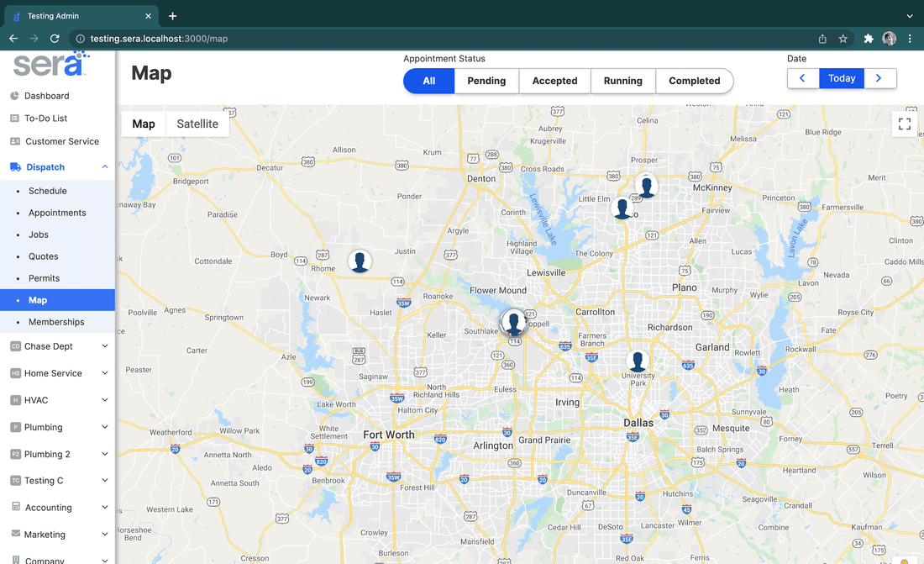Open Schedule under Dispatch
The image size is (924, 564).
pyautogui.click(x=48, y=191)
